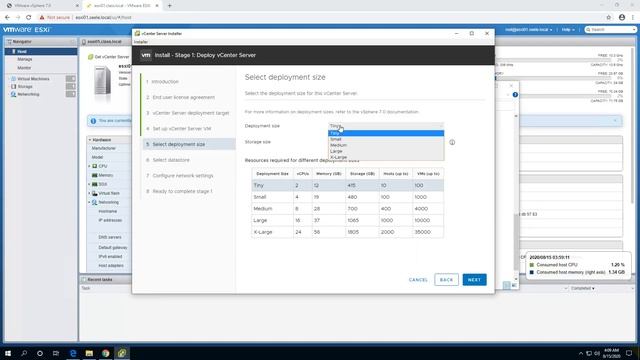640x360 pixels.
Task: Click the Medium row in resources table
Action: [x=347, y=209]
